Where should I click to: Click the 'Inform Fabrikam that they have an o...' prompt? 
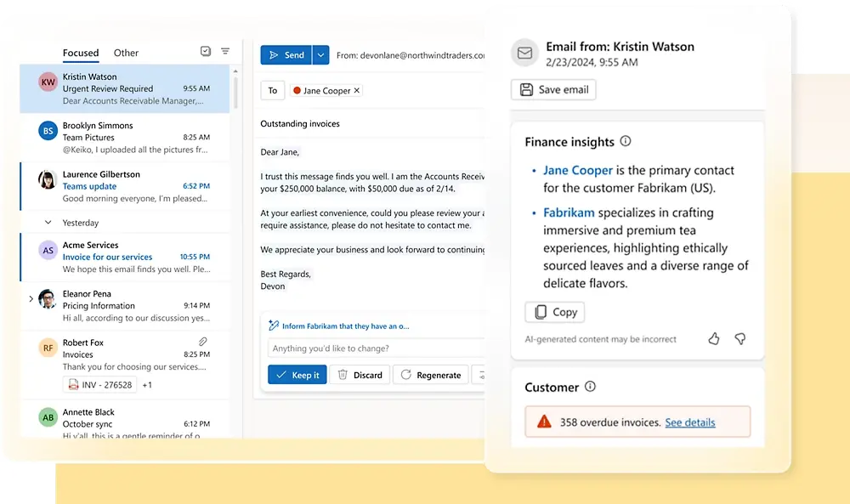[x=345, y=326]
